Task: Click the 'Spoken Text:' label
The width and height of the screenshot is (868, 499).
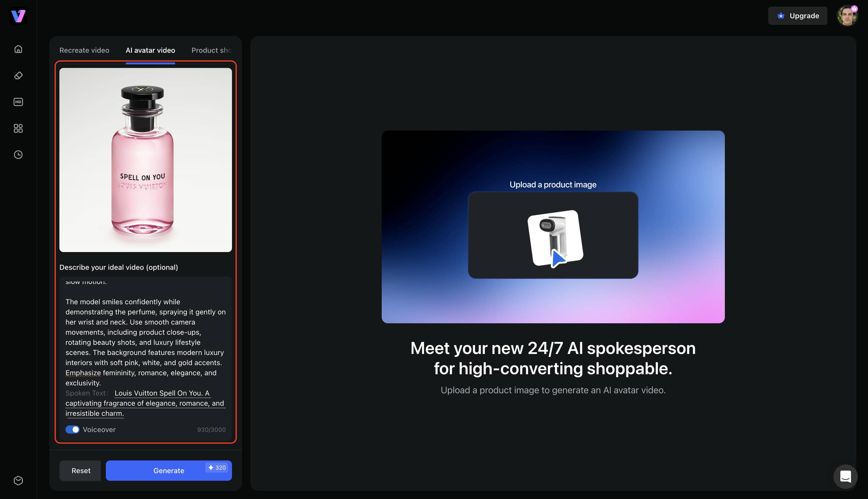Action: pos(87,393)
